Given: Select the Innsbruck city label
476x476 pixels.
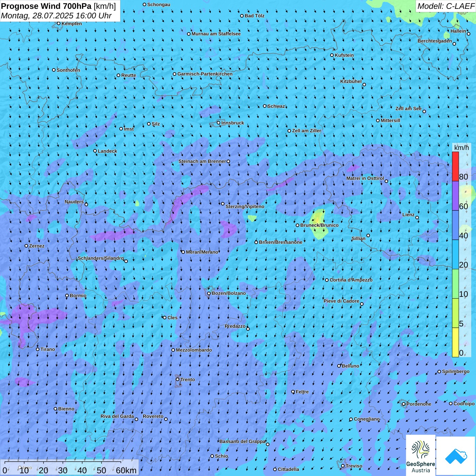Looking at the screenshot, I should (233, 123).
